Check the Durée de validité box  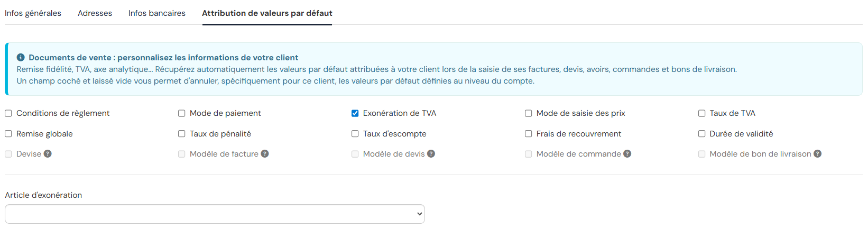702,134
